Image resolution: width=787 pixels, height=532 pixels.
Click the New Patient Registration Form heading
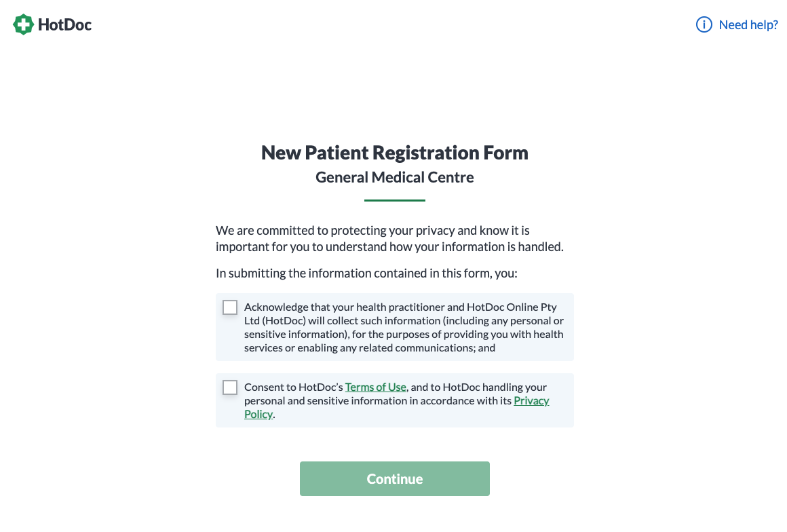click(x=394, y=153)
